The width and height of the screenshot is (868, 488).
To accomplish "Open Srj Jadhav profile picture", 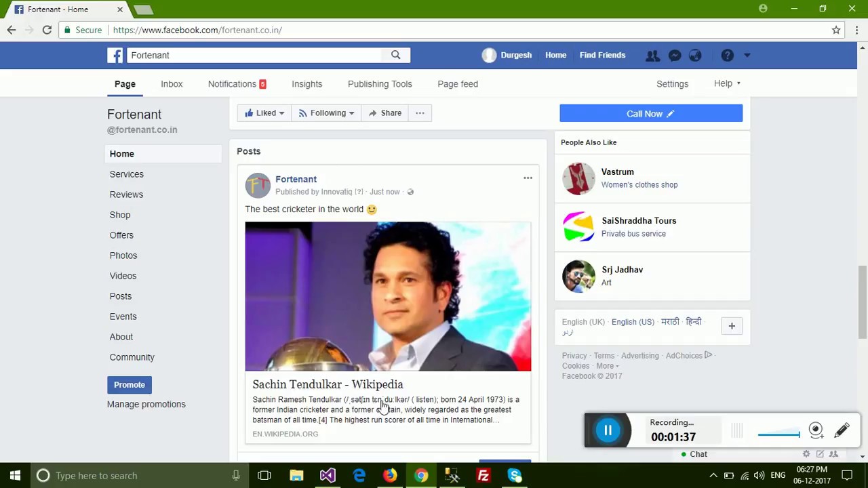I will point(578,276).
